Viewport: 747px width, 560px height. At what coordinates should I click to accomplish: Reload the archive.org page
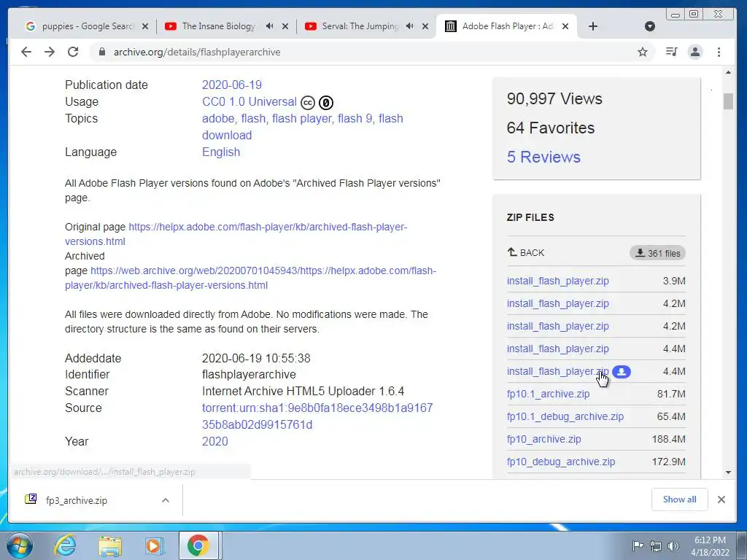pos(73,52)
